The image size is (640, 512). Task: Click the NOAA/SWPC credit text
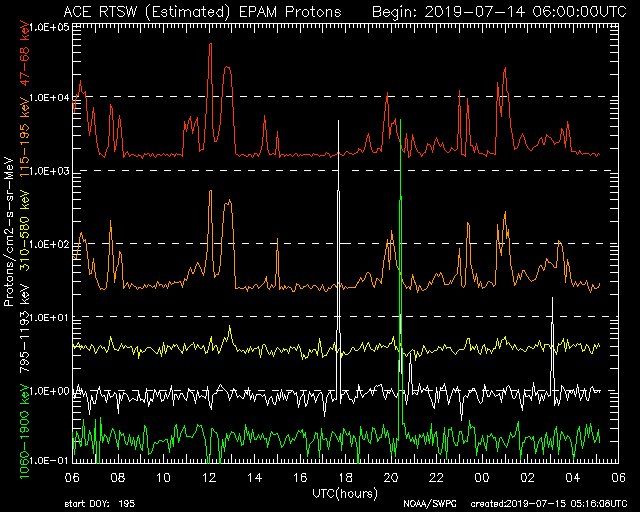[427, 502]
